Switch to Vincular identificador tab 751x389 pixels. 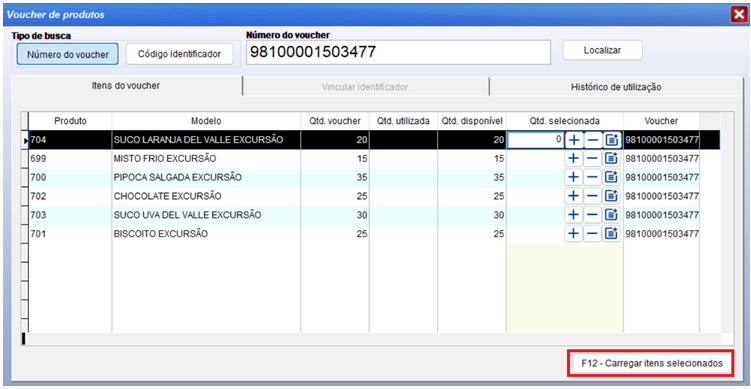[365, 87]
